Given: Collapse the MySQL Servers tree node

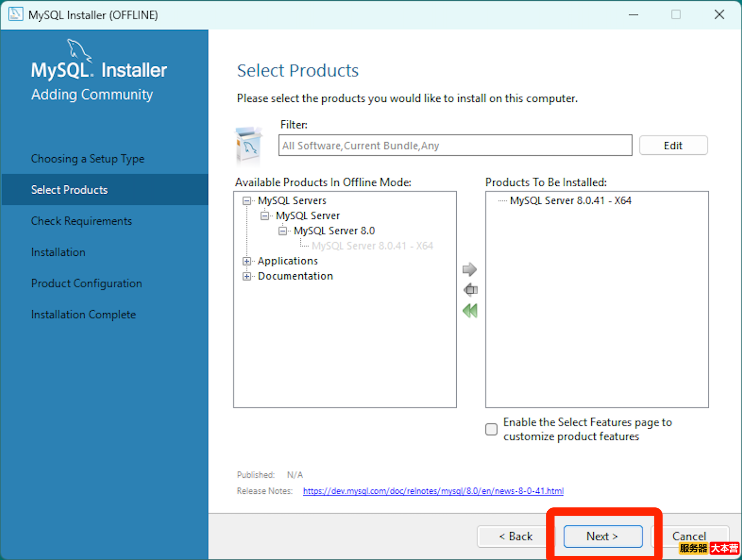Looking at the screenshot, I should click(x=246, y=201).
